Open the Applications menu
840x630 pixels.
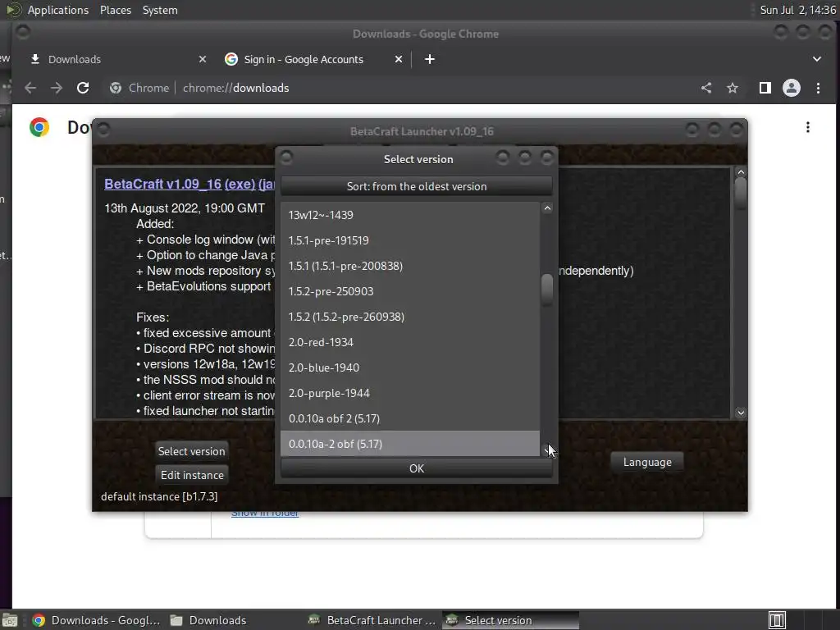tap(58, 10)
